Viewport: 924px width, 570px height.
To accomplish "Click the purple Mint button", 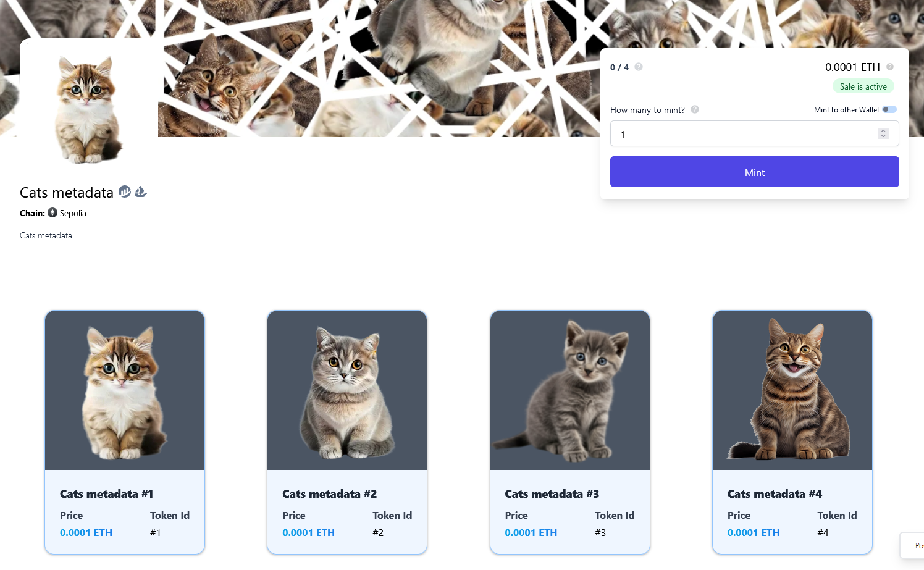I will click(x=754, y=172).
